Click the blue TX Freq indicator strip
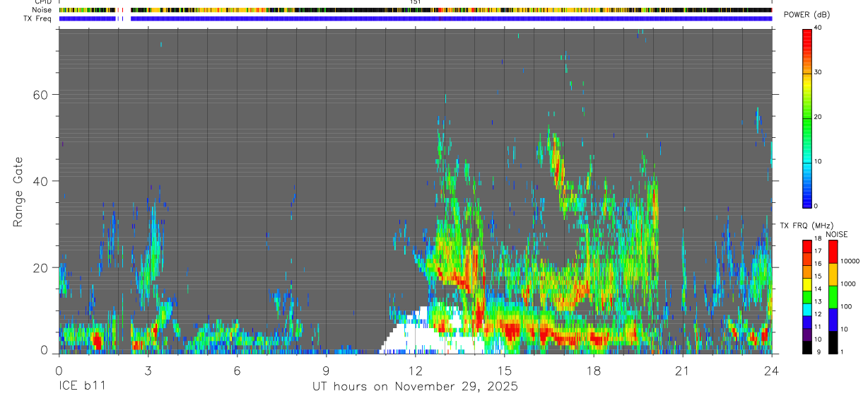868x401 pixels. point(415,18)
